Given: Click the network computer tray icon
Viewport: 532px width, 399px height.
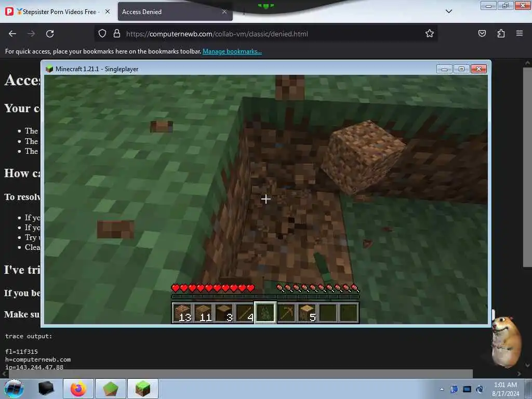Looking at the screenshot, I should [454, 389].
